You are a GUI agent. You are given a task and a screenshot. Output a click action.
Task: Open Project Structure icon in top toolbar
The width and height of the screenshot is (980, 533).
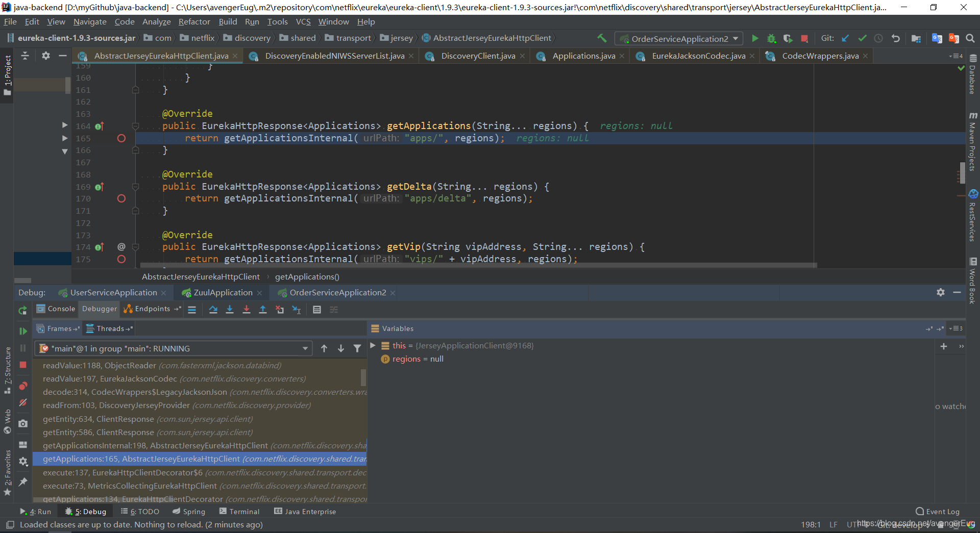pyautogui.click(x=916, y=38)
